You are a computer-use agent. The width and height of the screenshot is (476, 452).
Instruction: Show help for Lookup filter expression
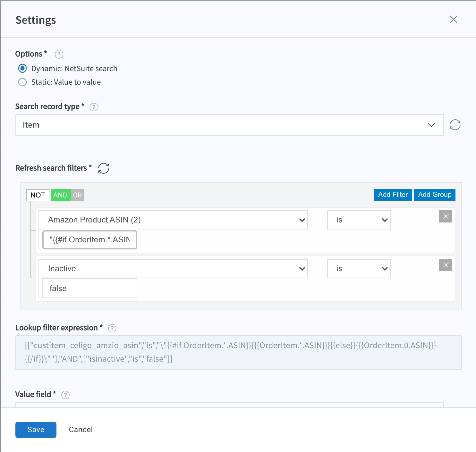(x=112, y=328)
